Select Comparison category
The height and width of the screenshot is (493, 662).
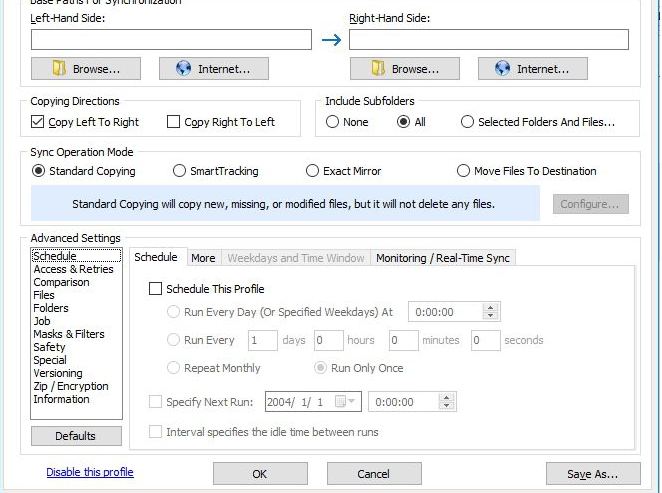pos(61,282)
